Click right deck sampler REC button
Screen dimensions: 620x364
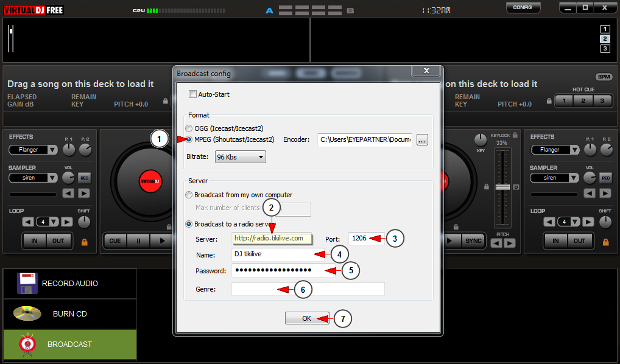(x=606, y=178)
